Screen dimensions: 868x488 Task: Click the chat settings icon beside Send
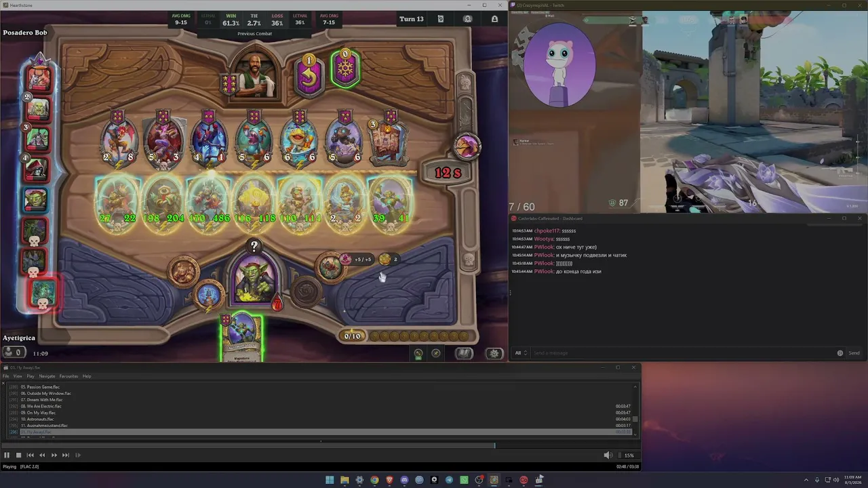coord(840,353)
